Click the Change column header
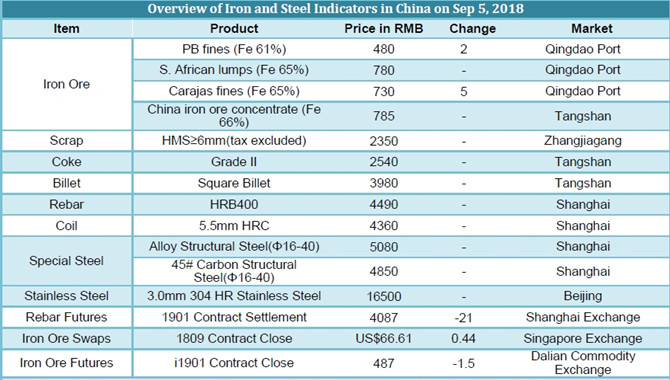Screen dimensions: 670x380 (472, 29)
